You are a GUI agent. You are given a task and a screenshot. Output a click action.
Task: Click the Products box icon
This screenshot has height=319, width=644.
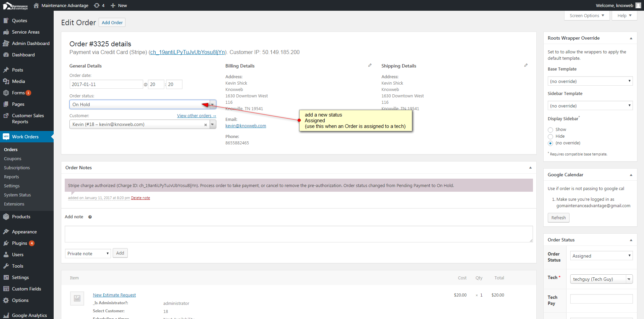point(6,217)
